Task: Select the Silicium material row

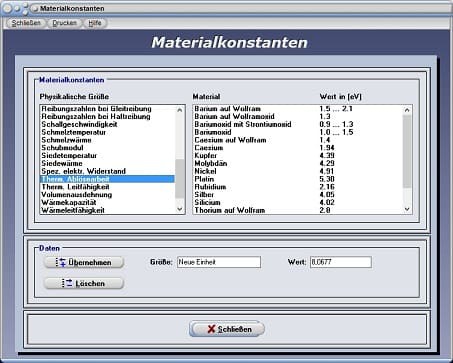Action: point(298,203)
